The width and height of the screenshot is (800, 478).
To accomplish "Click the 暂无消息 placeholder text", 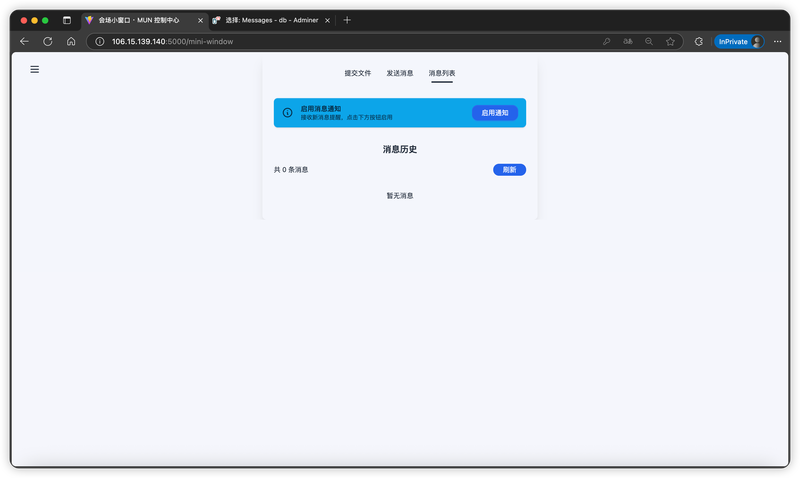I will point(399,195).
